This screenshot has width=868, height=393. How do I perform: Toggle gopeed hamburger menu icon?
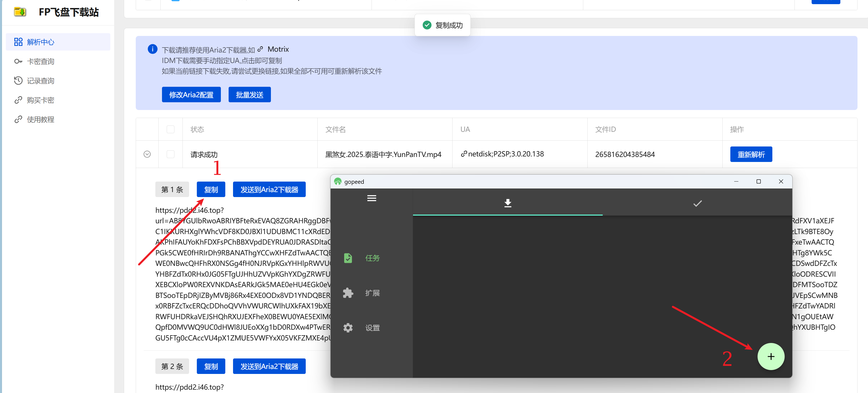tap(371, 198)
